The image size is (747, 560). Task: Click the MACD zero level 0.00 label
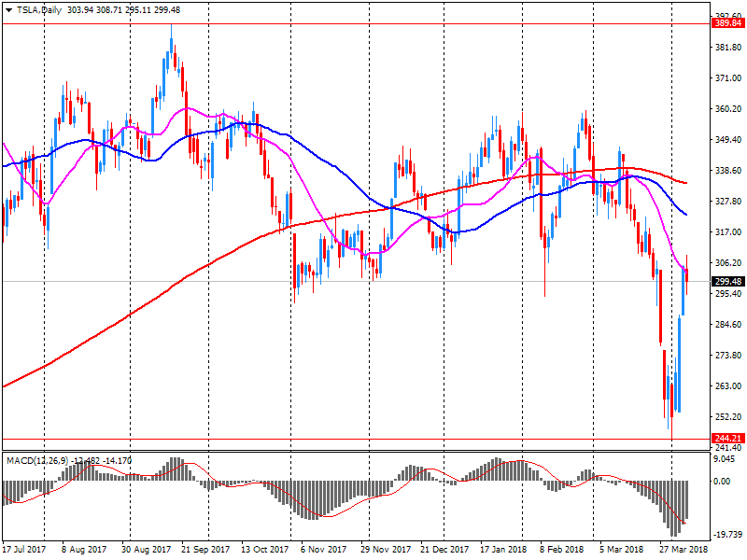point(722,482)
